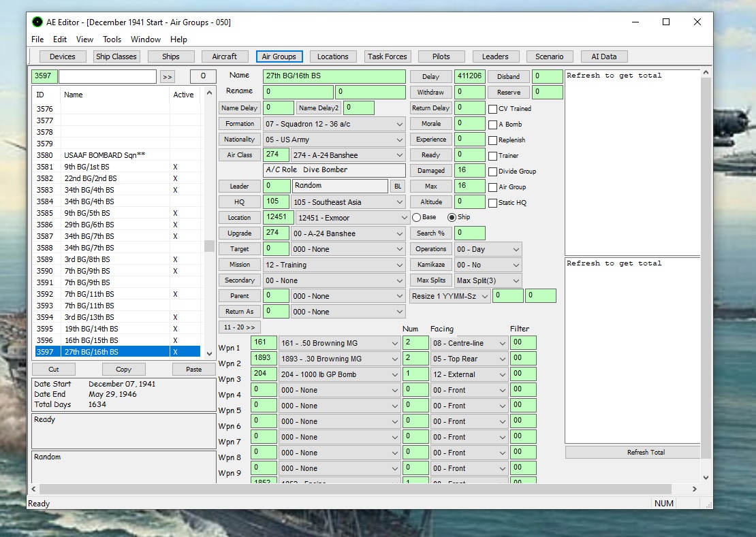Screen dimensions: 756x537
Task: Open the Tools menu
Action: click(112, 39)
